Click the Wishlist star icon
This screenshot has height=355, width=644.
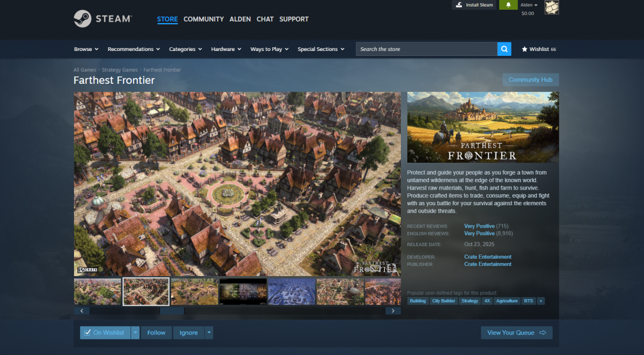coord(524,49)
